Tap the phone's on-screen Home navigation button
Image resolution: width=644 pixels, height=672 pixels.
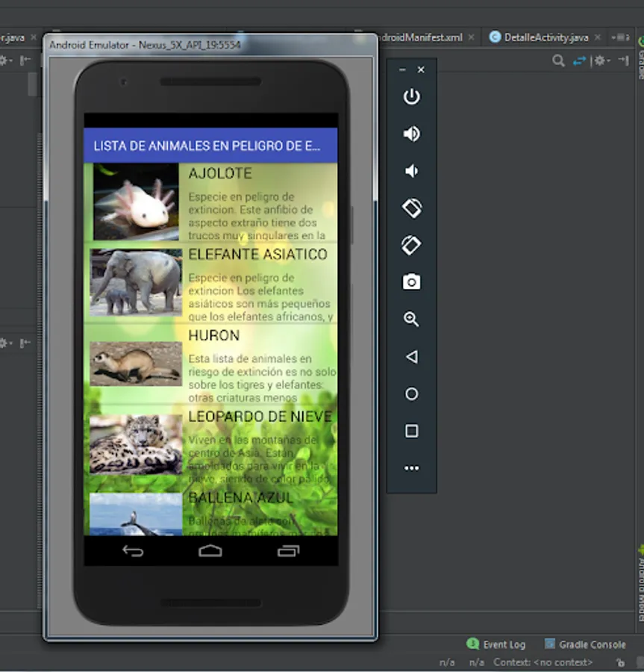coord(210,551)
